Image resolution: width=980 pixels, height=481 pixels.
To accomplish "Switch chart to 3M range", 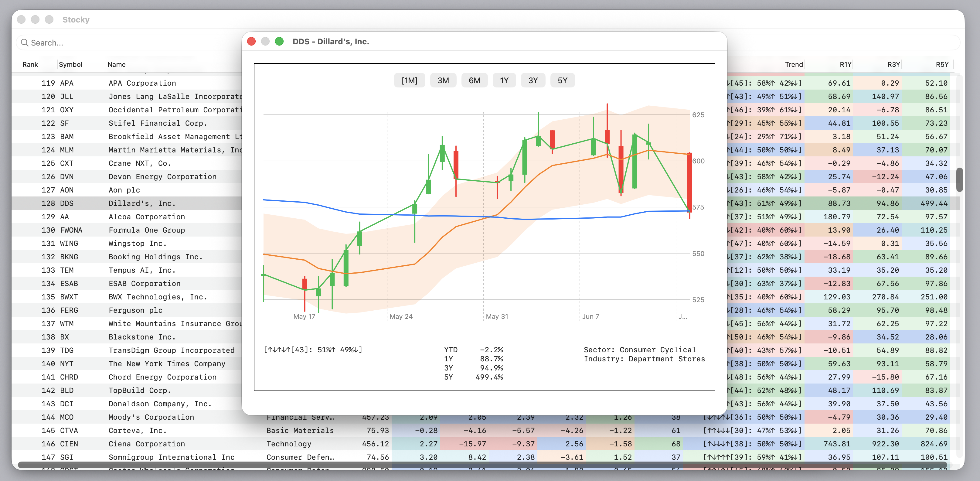I will pyautogui.click(x=443, y=80).
